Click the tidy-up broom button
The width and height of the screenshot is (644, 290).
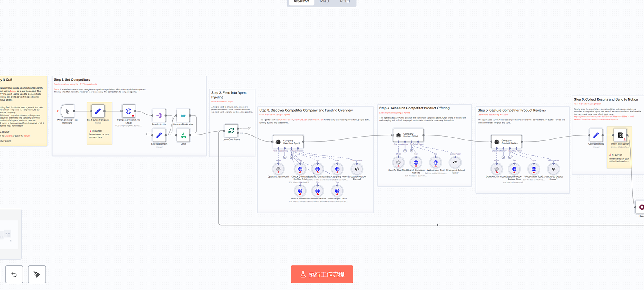(37, 275)
